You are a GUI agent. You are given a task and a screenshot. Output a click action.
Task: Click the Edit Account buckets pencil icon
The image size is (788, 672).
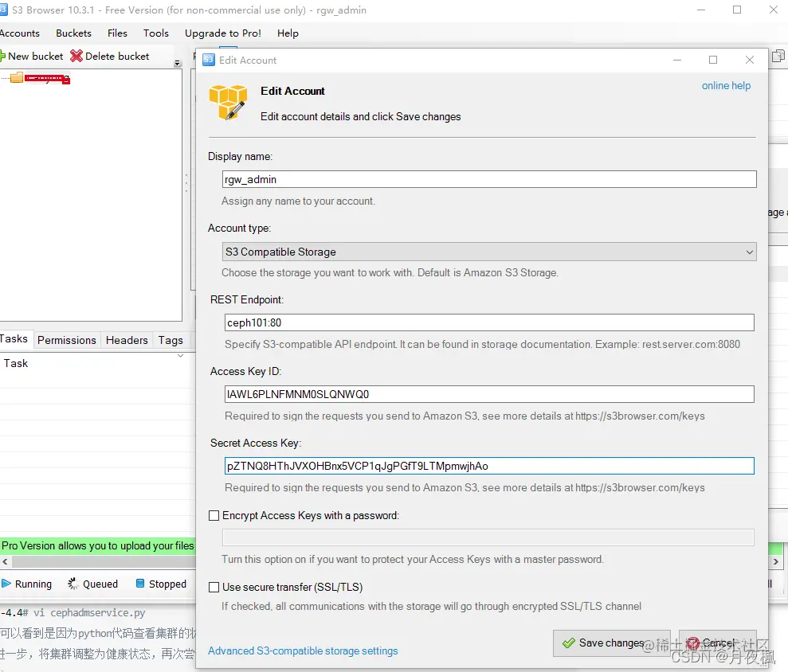(x=228, y=102)
